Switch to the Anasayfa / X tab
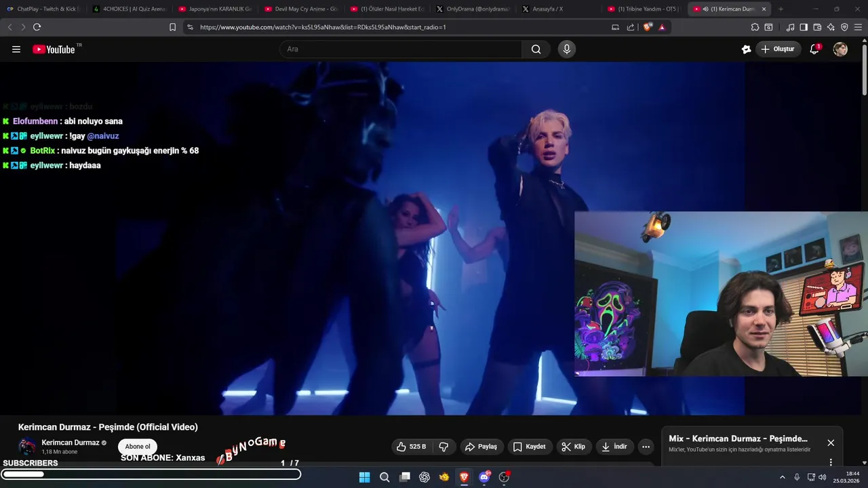The width and height of the screenshot is (868, 488). 559,9
